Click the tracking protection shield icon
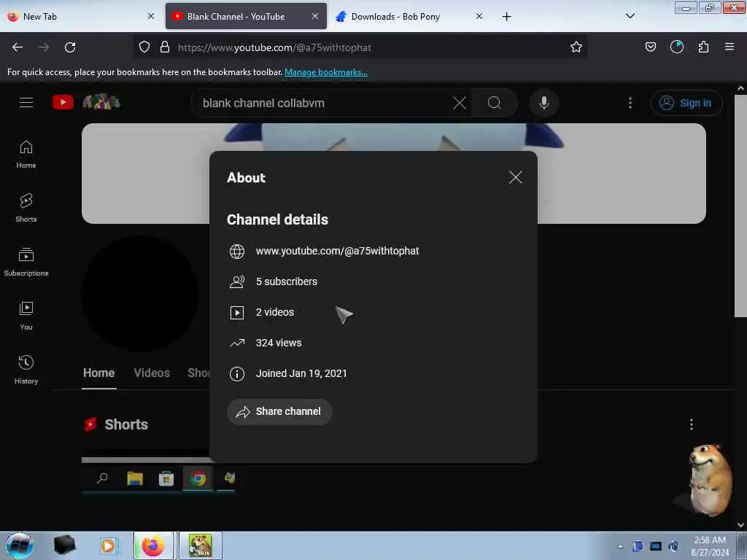 [144, 47]
